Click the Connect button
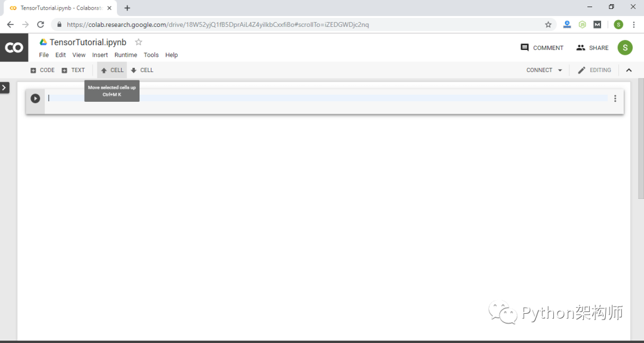644x343 pixels. tap(539, 70)
